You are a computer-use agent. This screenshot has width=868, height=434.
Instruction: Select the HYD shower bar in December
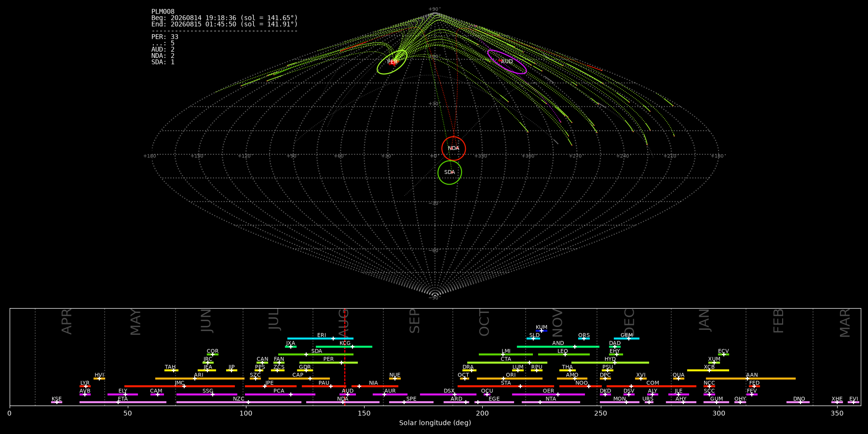point(610,363)
